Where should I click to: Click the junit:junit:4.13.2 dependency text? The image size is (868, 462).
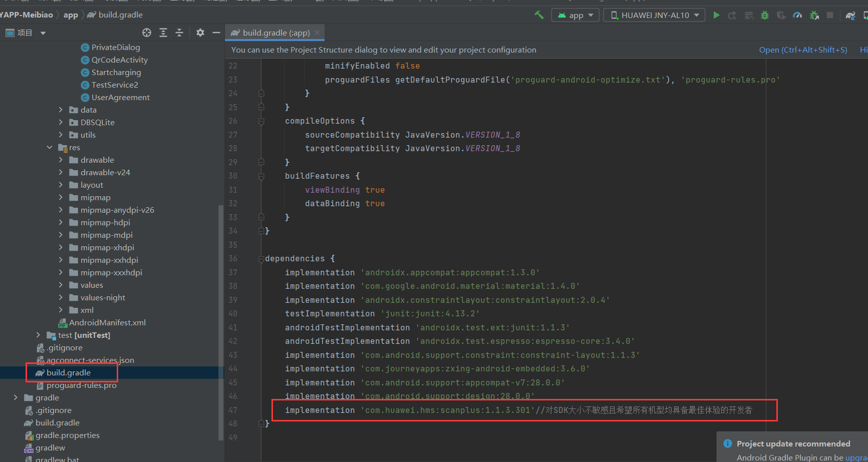pos(430,313)
